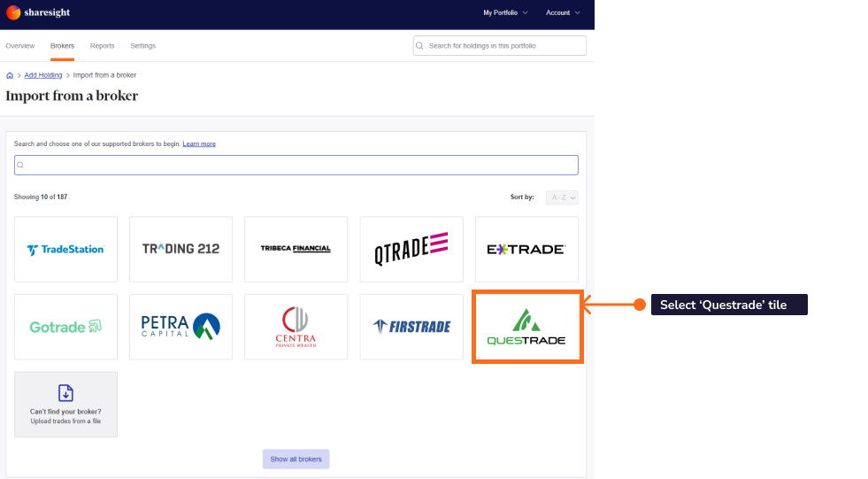Click the 'Showing 10 of 187' text
This screenshot has width=868, height=479.
(41, 197)
